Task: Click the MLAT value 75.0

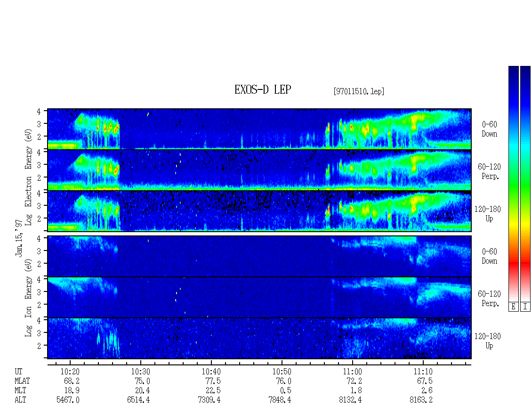Action: (142, 381)
